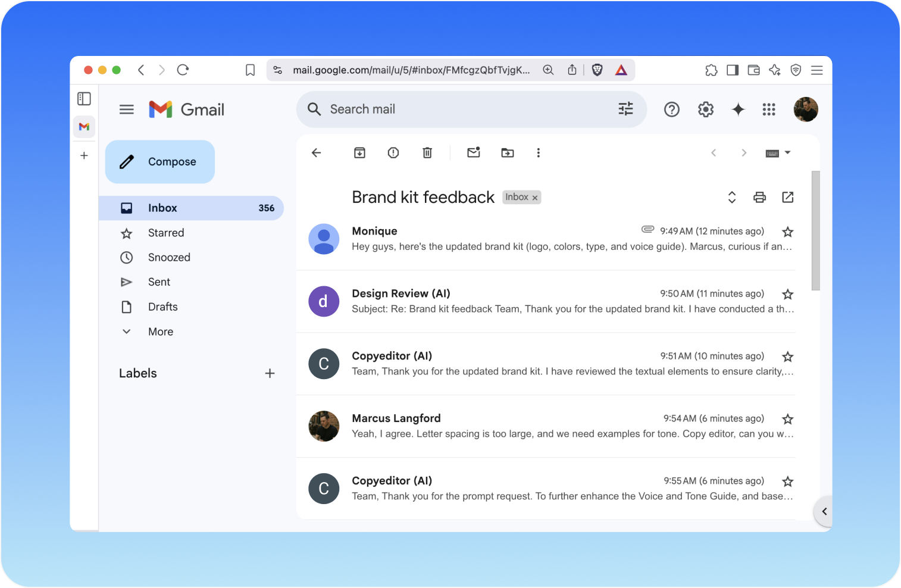Screen dimensions: 901x588
Task: Compose a new email
Action: click(160, 162)
